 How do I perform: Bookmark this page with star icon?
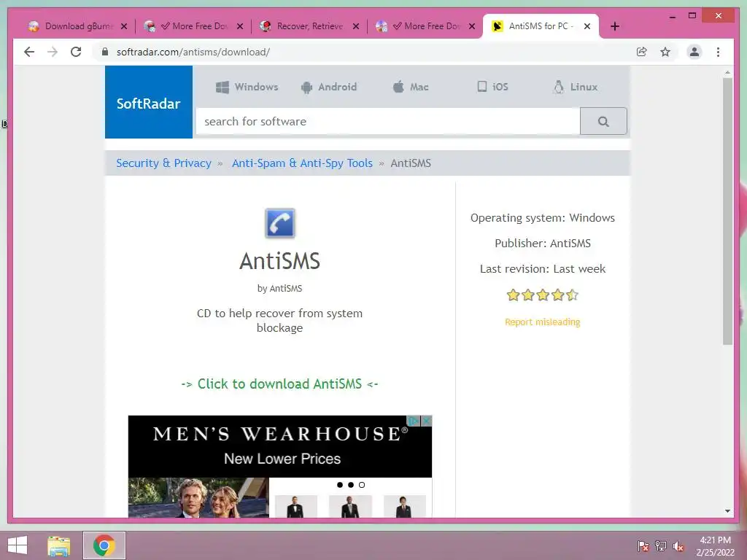pos(665,52)
